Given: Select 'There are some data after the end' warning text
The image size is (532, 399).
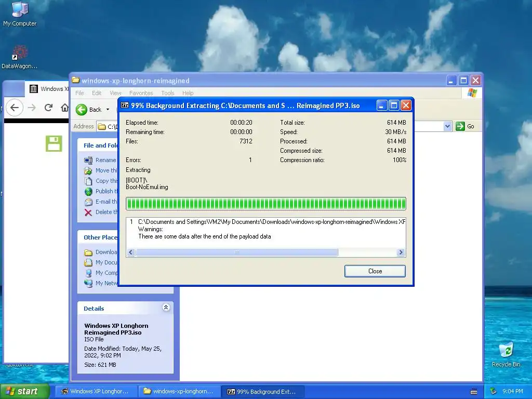Looking at the screenshot, I should tap(205, 236).
